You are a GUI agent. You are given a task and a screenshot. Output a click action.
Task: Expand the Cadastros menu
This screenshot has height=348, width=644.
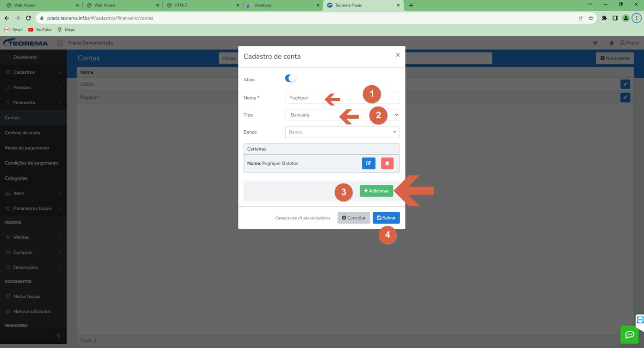point(33,72)
